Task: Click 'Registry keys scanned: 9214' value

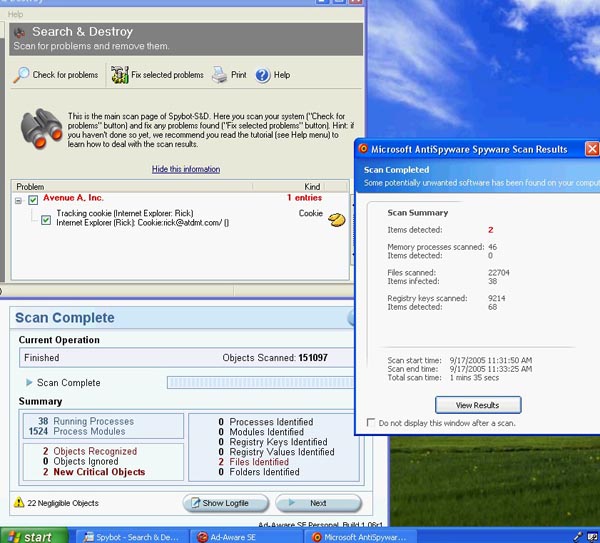Action: tap(497, 298)
